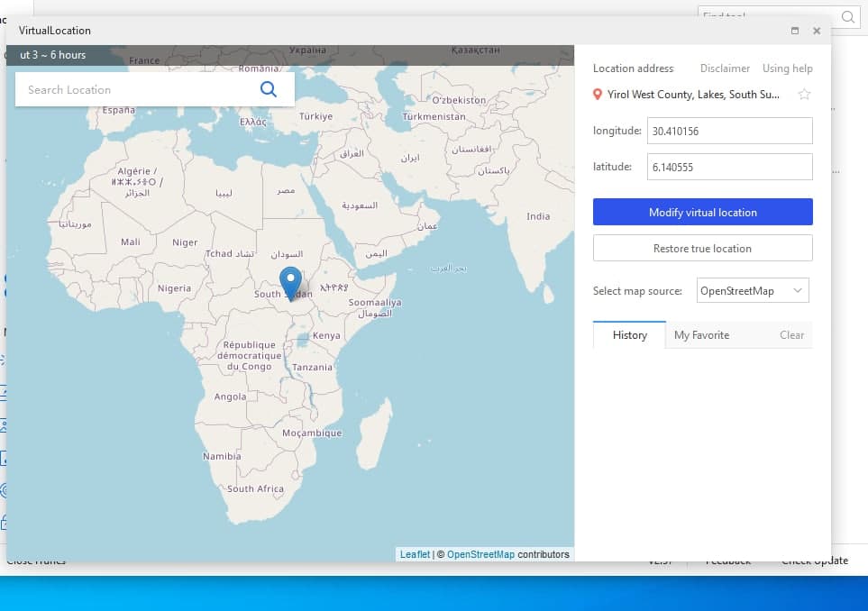Close the VirtualLocation dialog

817,31
